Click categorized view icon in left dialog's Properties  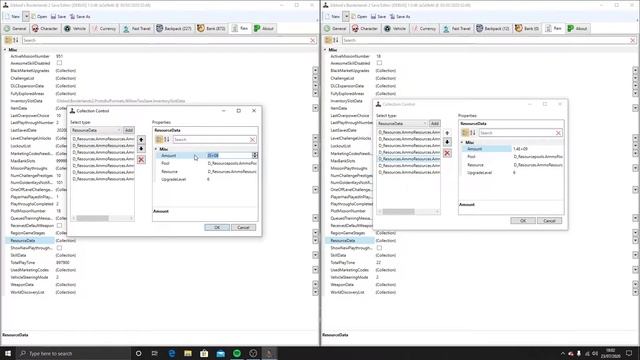click(x=159, y=140)
